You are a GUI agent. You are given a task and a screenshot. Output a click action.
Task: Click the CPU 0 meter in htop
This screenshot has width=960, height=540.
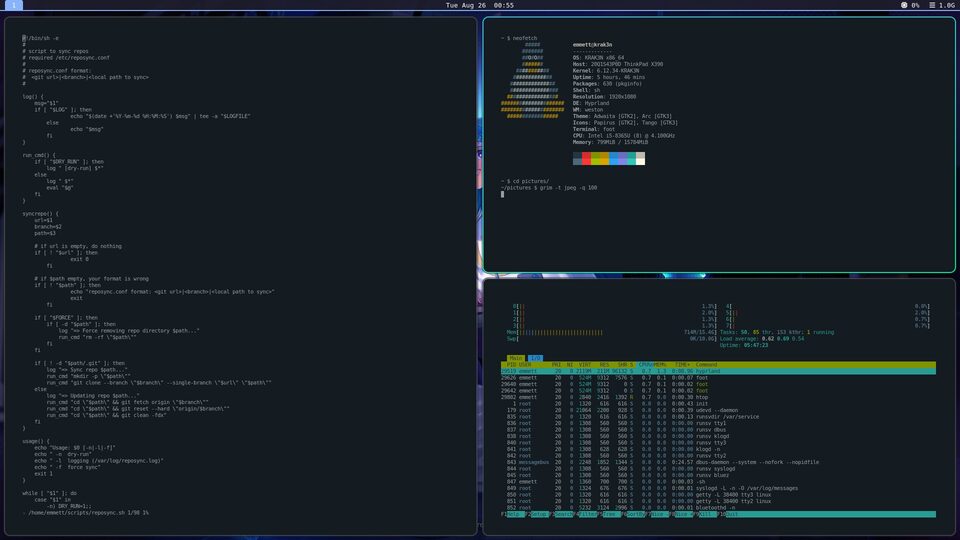(615, 306)
